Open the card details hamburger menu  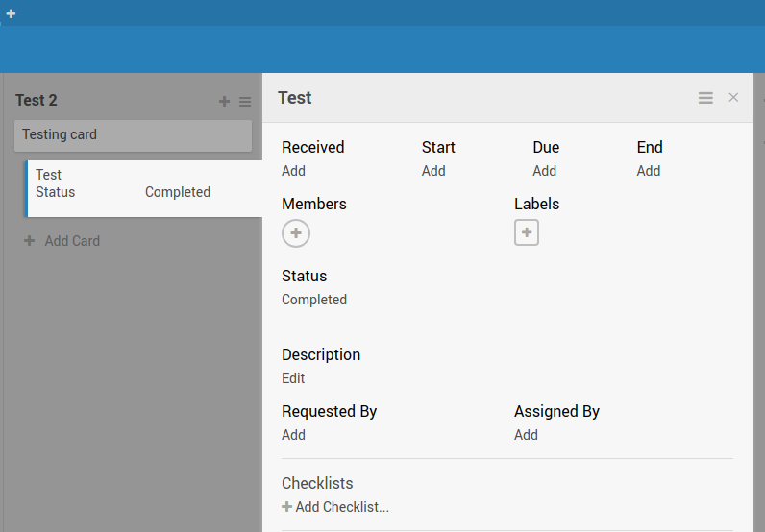click(705, 98)
